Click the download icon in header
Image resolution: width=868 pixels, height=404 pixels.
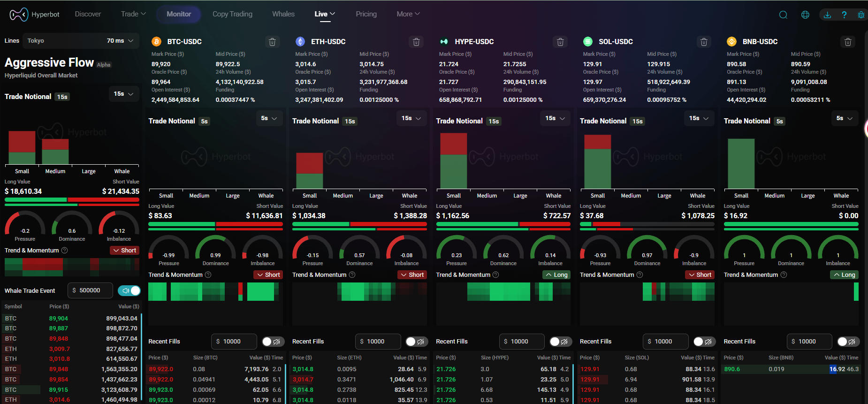(827, 15)
